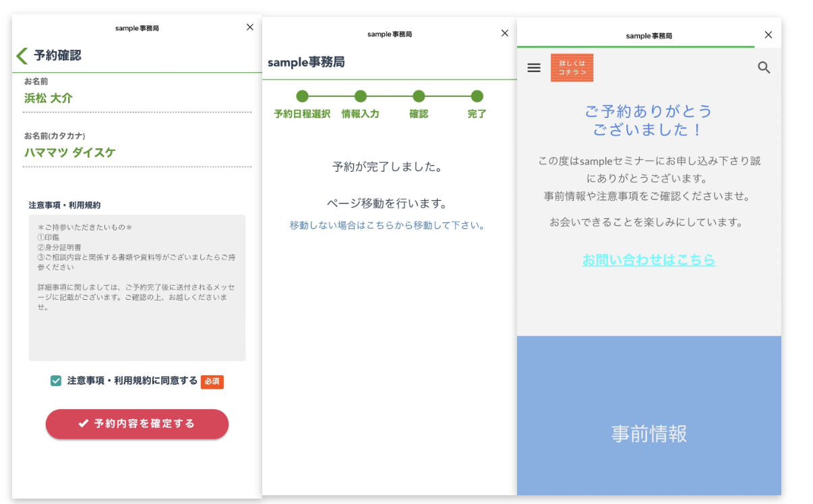Follow the 移動しない場合はこちらから移動して下さい link

pyautogui.click(x=387, y=225)
